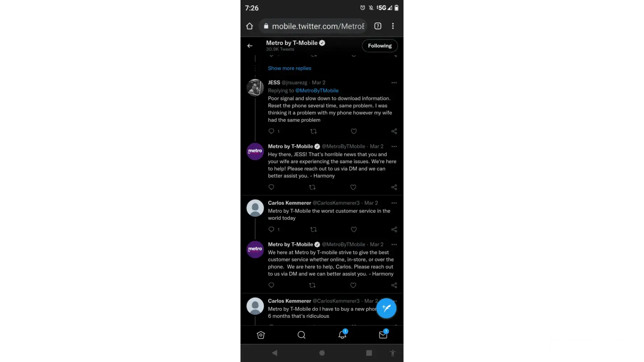
Task: Tap the compose tweet floating button
Action: 386,308
